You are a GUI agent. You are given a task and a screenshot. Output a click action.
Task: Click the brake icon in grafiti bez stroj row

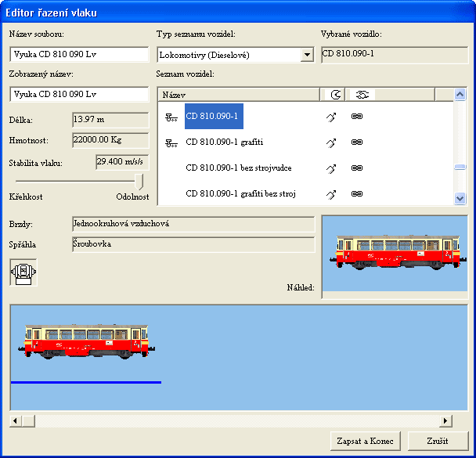tap(330, 193)
